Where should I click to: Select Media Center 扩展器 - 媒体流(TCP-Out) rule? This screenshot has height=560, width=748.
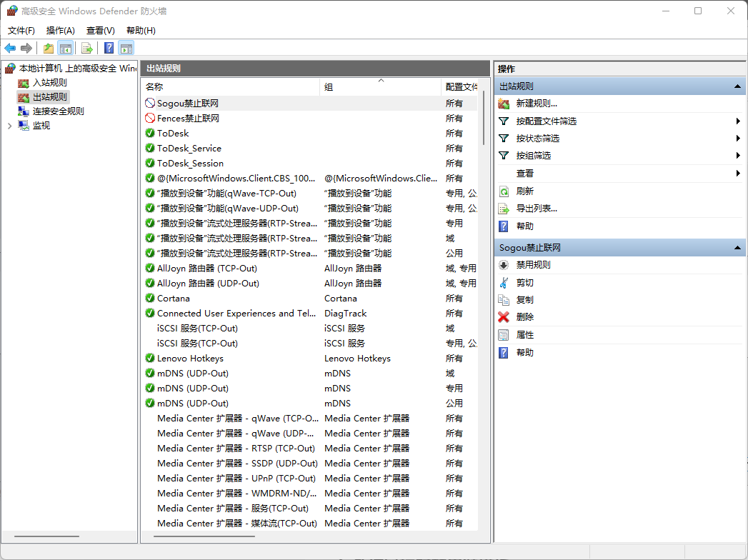coord(311,524)
